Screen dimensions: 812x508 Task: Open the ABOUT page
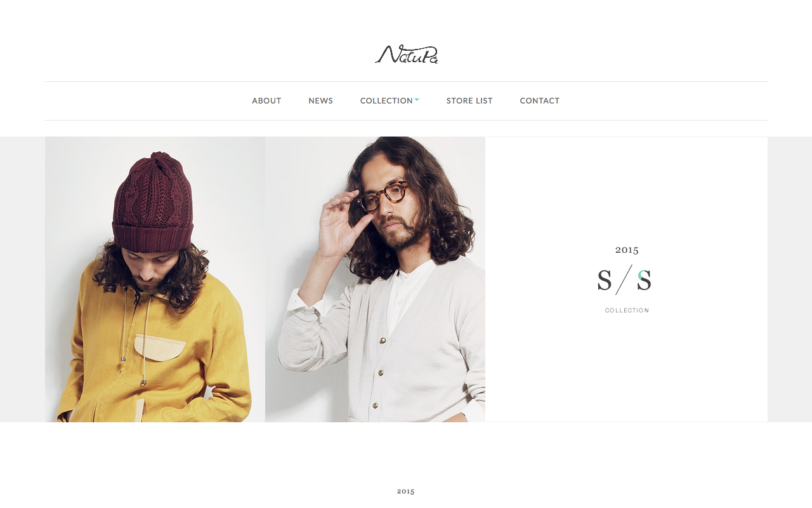(x=266, y=101)
